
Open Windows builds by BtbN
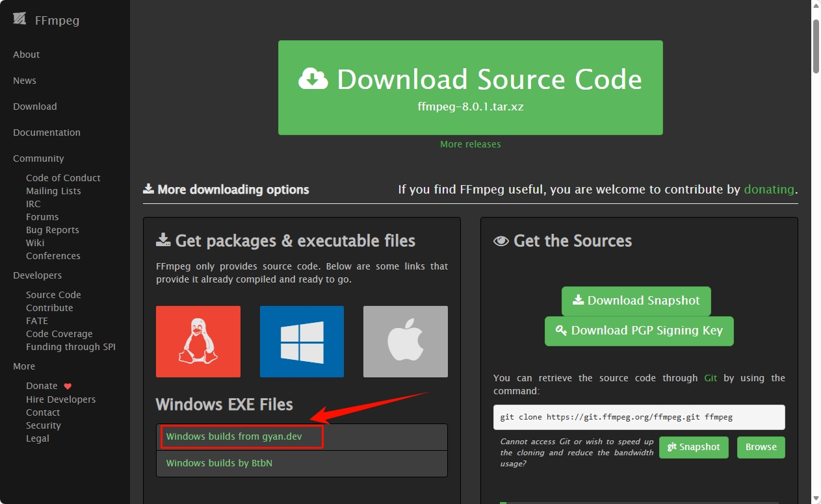tap(219, 463)
